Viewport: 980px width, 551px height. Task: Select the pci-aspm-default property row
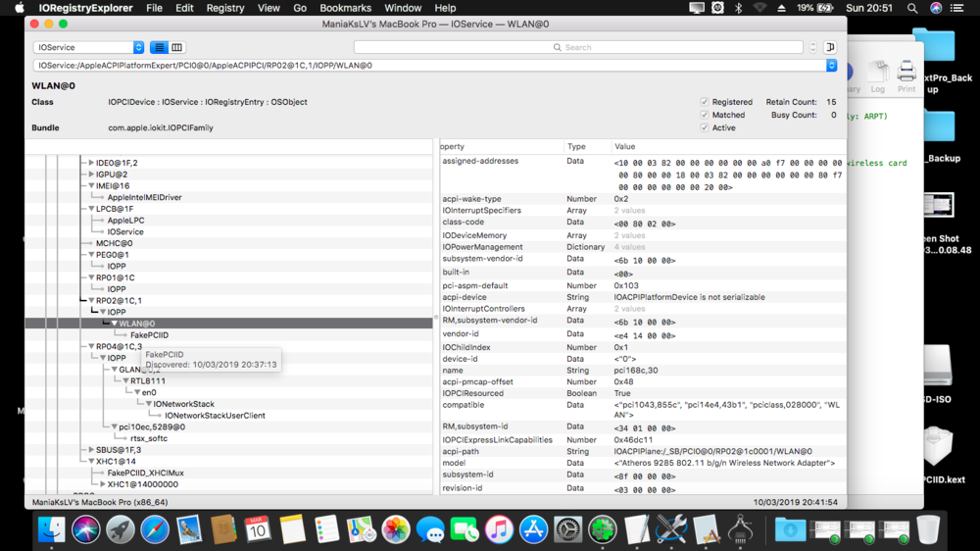point(643,285)
